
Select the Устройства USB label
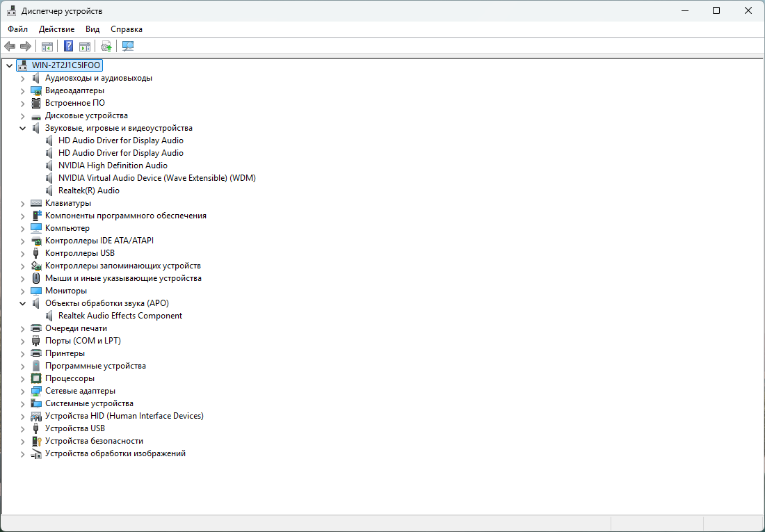tap(75, 428)
